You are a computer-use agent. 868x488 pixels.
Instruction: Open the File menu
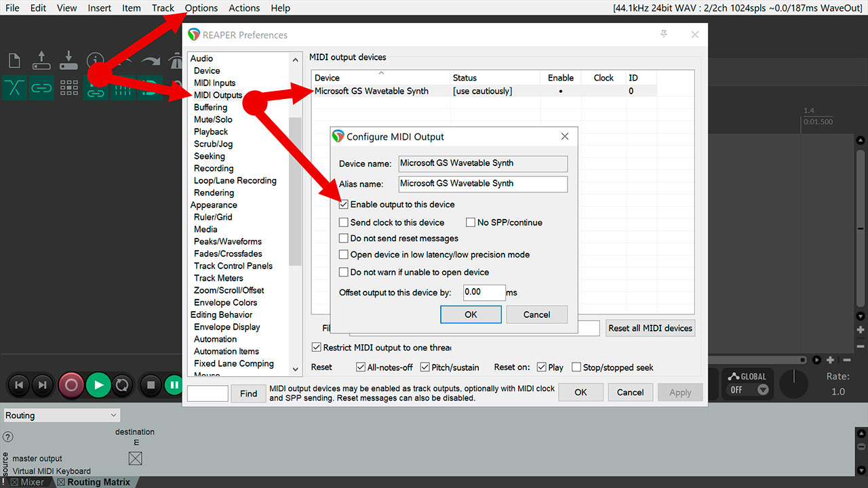(12, 8)
